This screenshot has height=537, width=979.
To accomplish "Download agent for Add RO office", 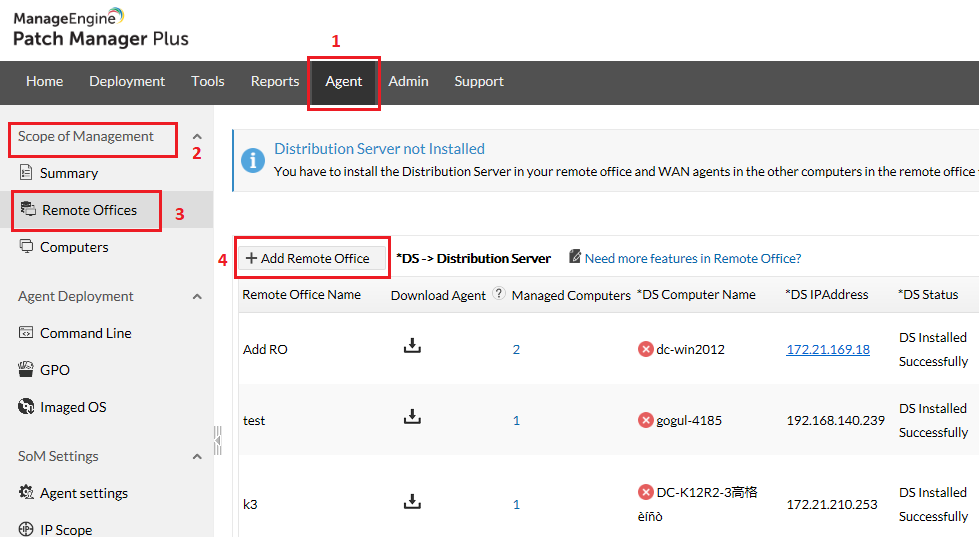I will click(x=412, y=345).
